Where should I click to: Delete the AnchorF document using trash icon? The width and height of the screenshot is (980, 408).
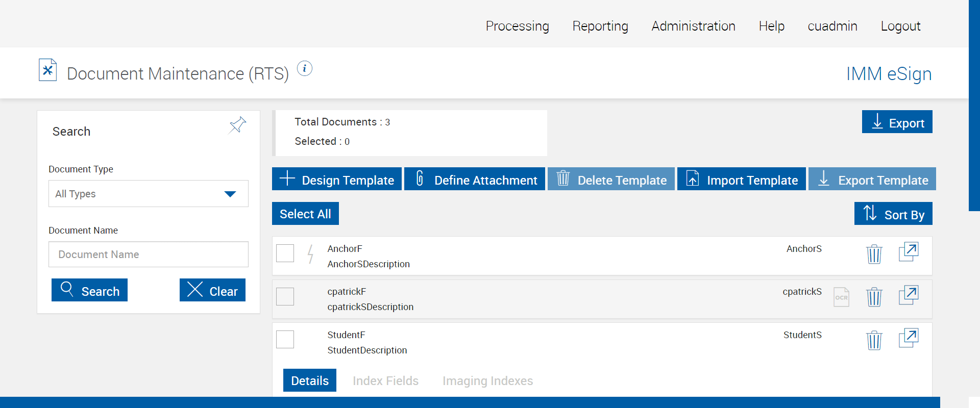click(x=874, y=253)
